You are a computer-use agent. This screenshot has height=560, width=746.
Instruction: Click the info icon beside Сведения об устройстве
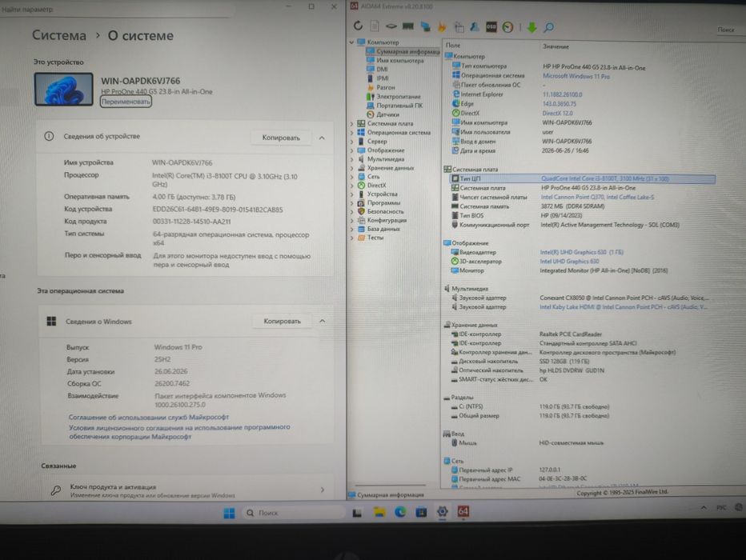coord(49,136)
